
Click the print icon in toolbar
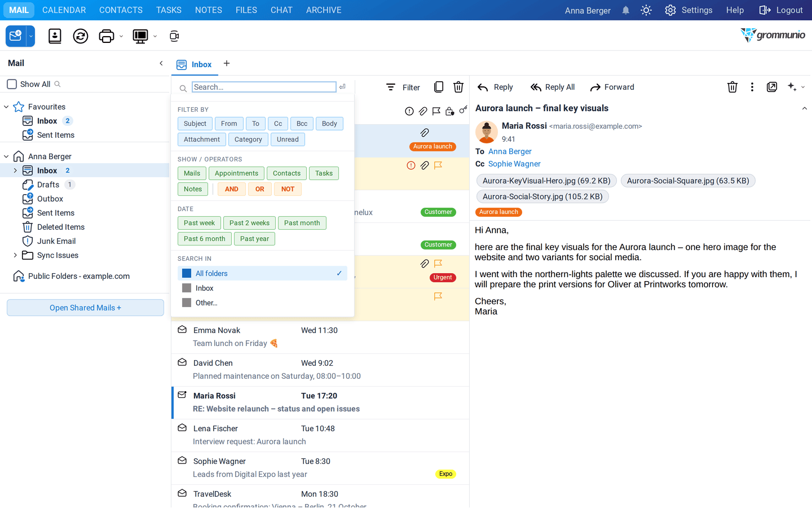pyautogui.click(x=106, y=36)
